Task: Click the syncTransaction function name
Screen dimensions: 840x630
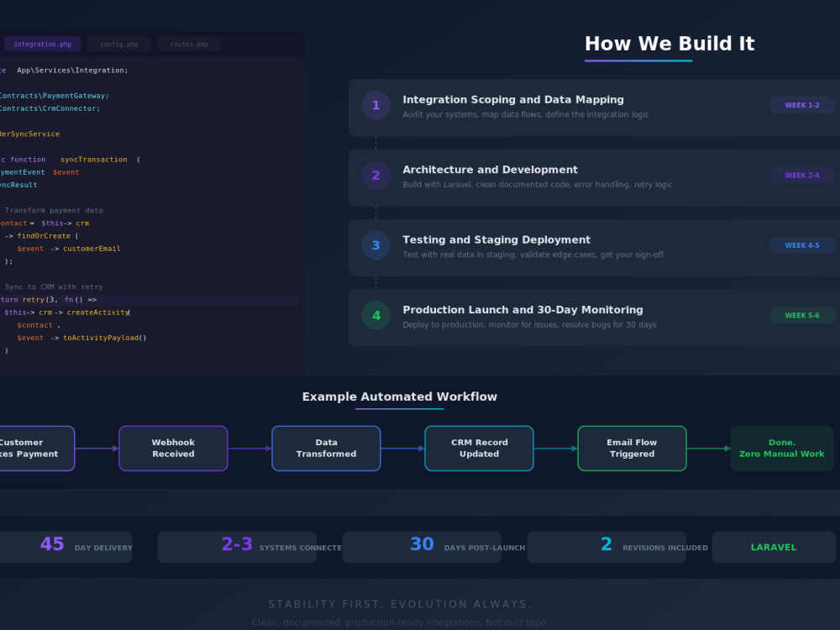Action: pos(94,160)
